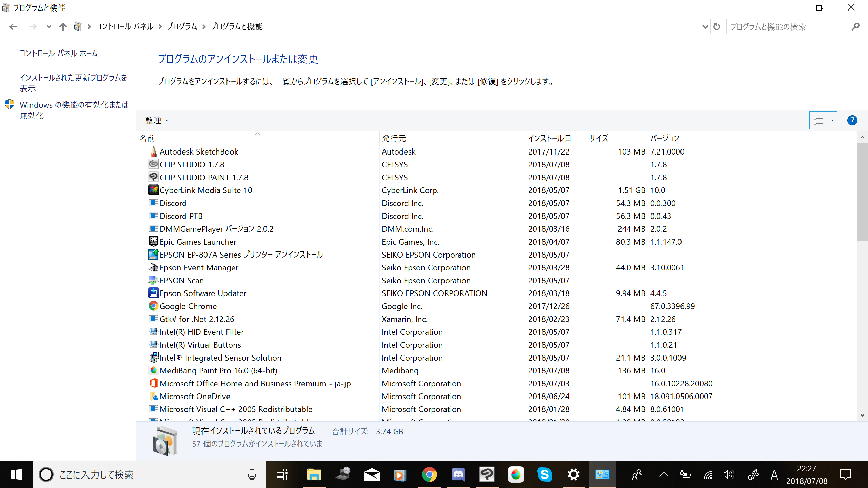Switch the view layout with list icon
This screenshot has height=488, width=868.
818,120
